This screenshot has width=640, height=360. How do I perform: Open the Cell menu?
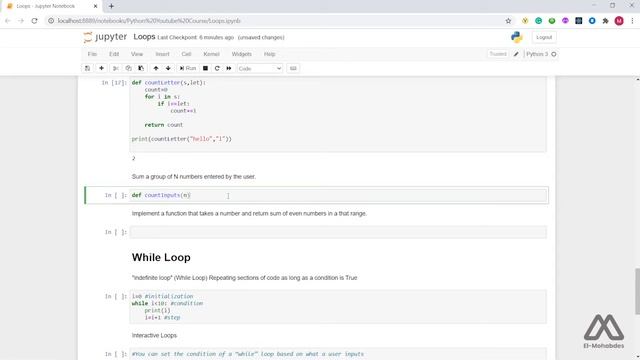click(x=186, y=54)
